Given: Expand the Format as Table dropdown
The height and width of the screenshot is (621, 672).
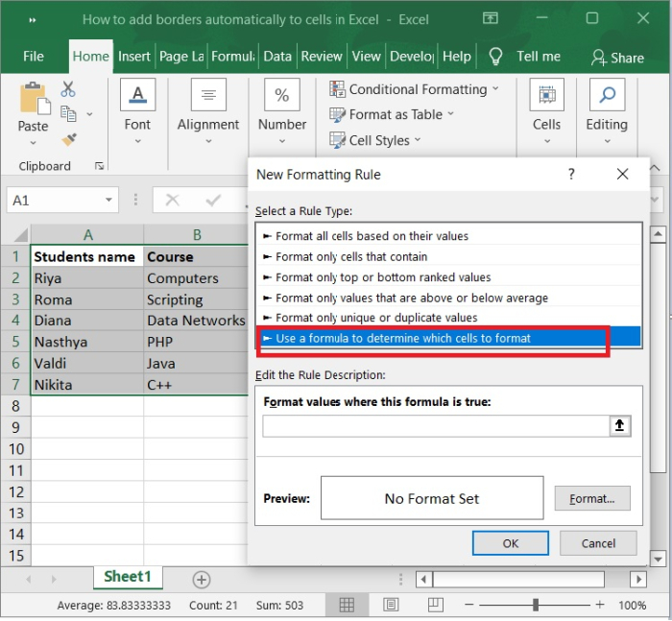Looking at the screenshot, I should coord(451,114).
